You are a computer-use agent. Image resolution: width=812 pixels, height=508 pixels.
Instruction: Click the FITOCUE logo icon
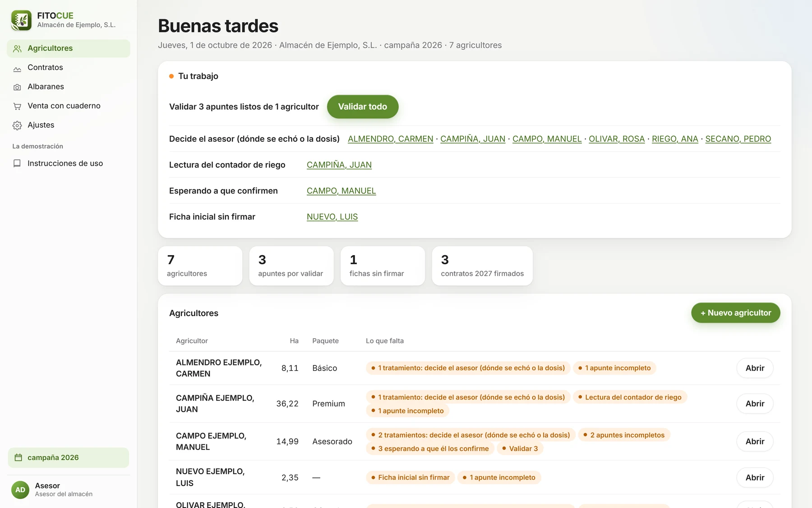click(x=21, y=20)
